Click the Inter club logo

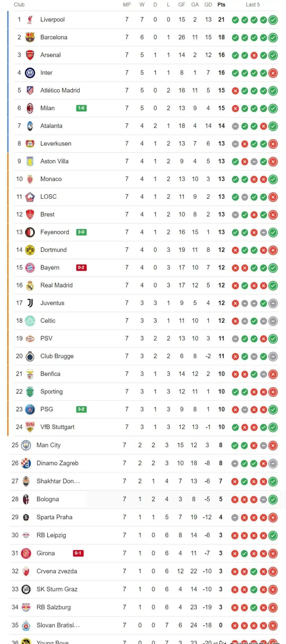point(30,73)
